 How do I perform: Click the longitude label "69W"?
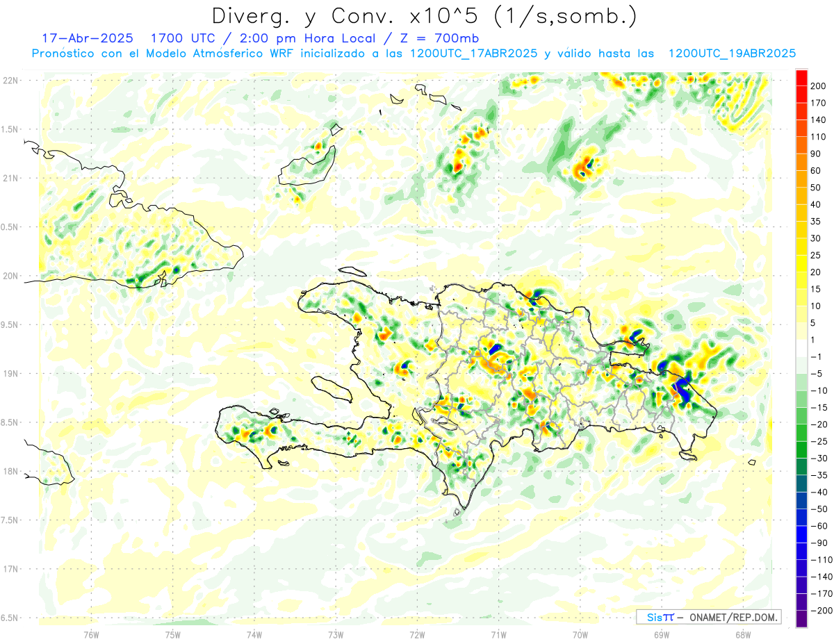[x=662, y=634]
